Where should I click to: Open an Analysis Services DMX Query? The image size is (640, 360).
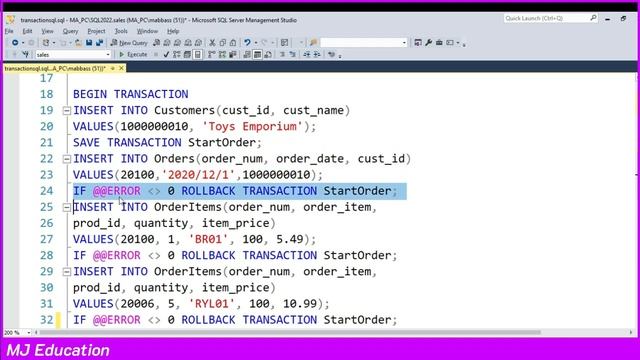tap(177, 42)
